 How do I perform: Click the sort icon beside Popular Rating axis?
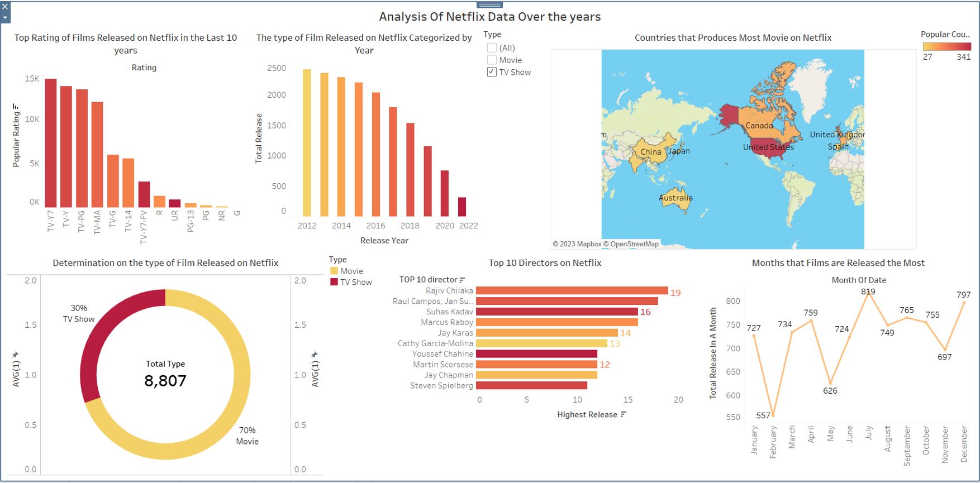[16, 106]
